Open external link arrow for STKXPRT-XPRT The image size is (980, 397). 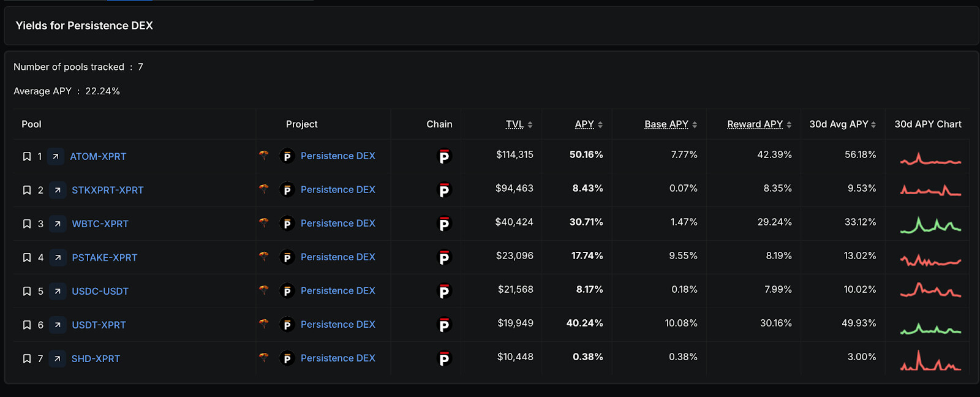(x=58, y=190)
